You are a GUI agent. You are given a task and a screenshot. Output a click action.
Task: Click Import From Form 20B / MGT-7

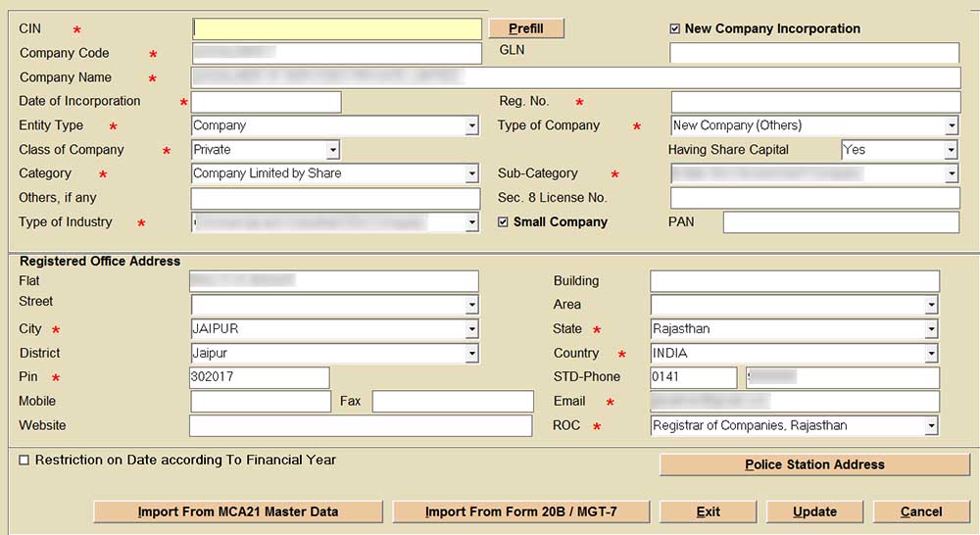(521, 511)
